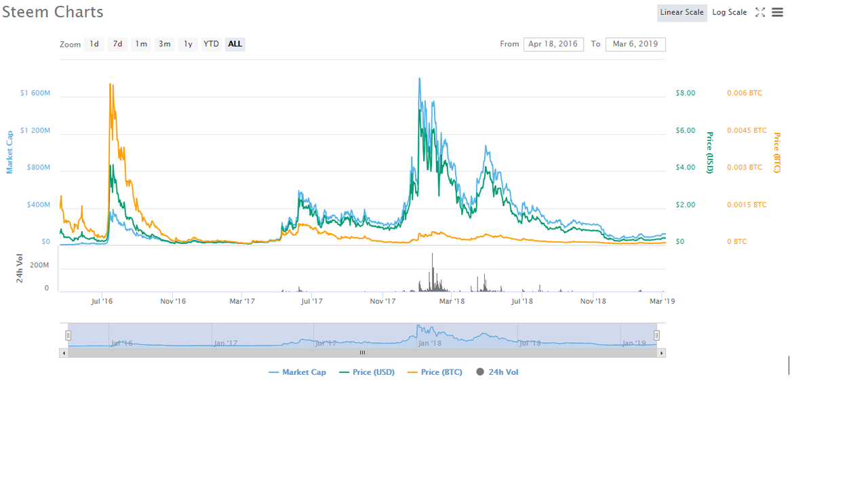
Task: Toggle Price (BTC) series in legend
Action: click(435, 372)
